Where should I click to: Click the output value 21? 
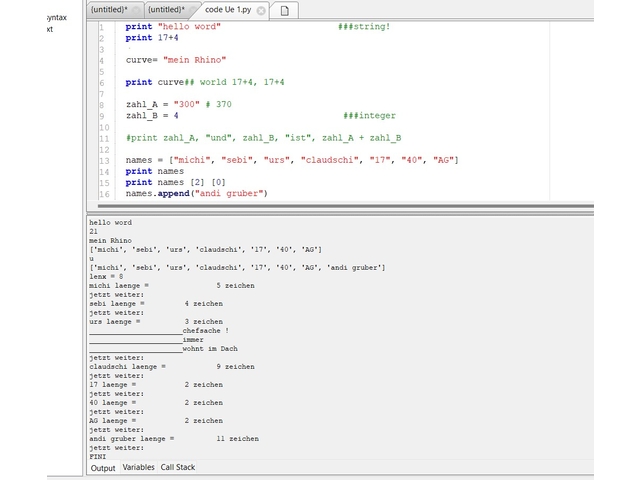tap(93, 231)
